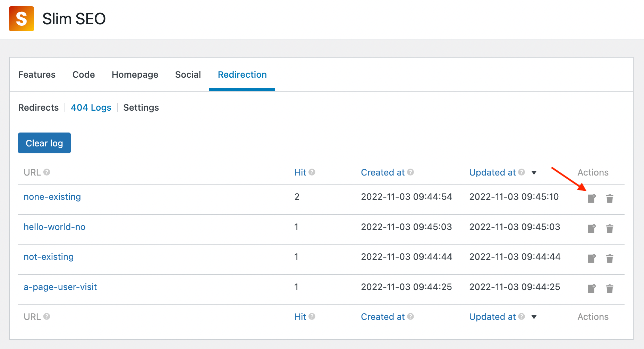Delete the not-existing log entry
This screenshot has height=349, width=644.
pyautogui.click(x=610, y=258)
